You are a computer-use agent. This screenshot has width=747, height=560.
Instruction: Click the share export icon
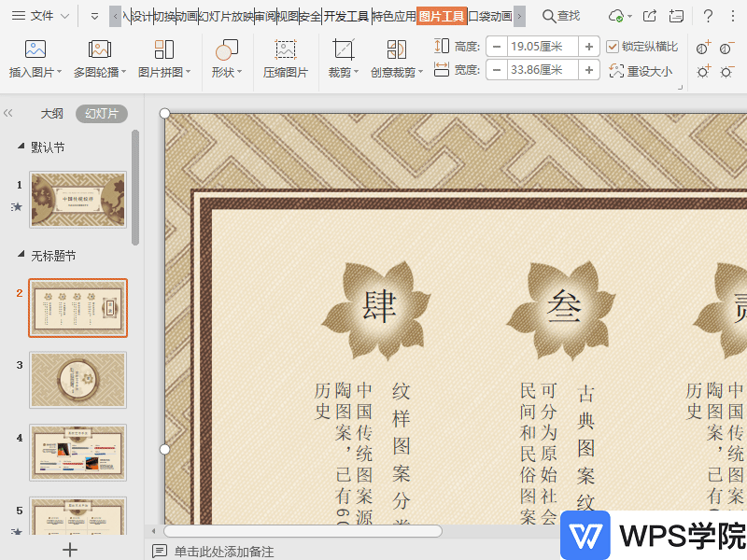coord(650,17)
